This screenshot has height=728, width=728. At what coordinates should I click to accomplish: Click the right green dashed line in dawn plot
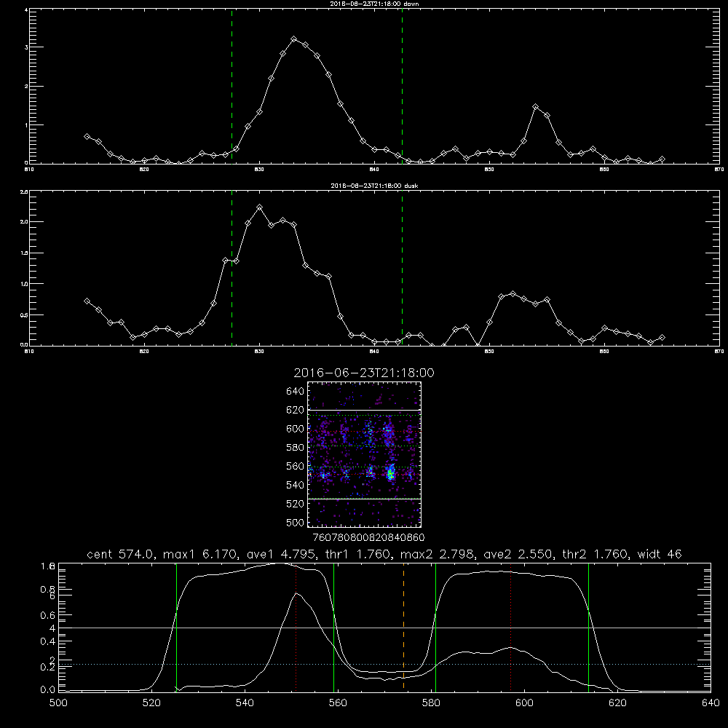402,86
